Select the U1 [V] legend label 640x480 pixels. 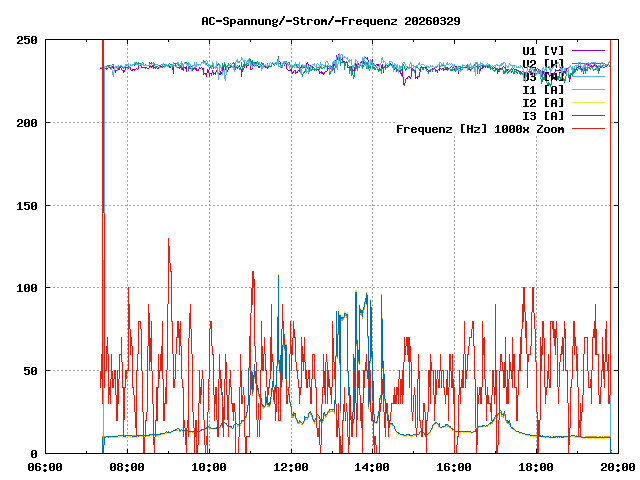point(543,50)
